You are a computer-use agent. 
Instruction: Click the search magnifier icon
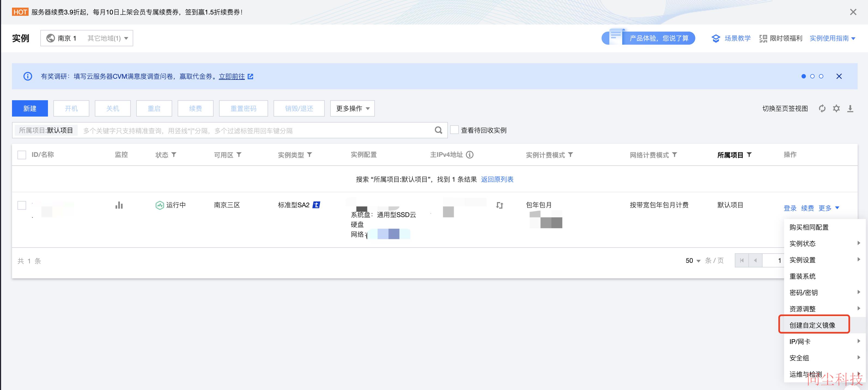(438, 130)
